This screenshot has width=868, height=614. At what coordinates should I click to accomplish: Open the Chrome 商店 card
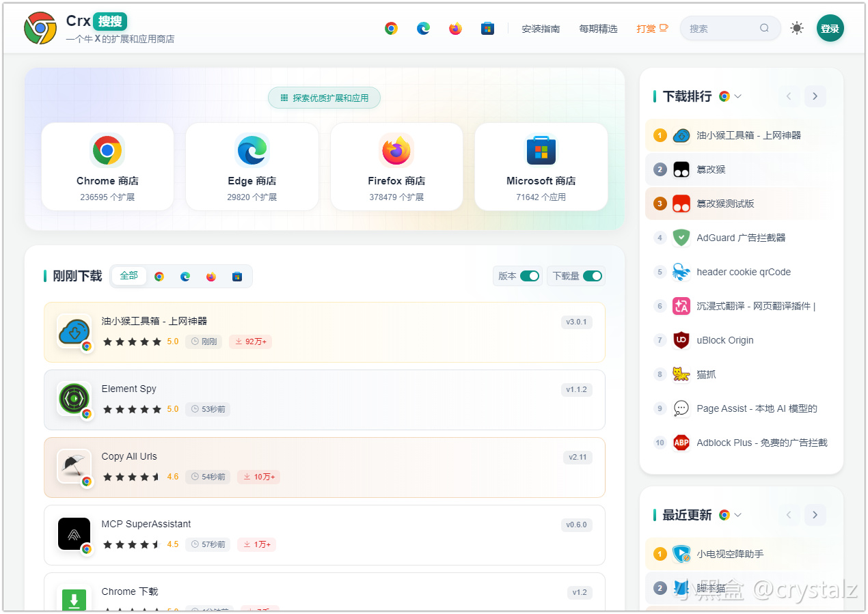pos(107,167)
